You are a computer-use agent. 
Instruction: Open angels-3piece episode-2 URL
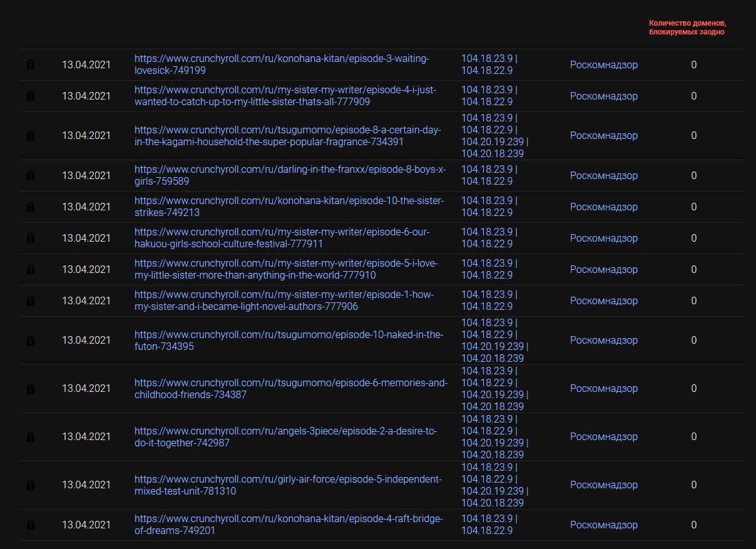click(286, 436)
